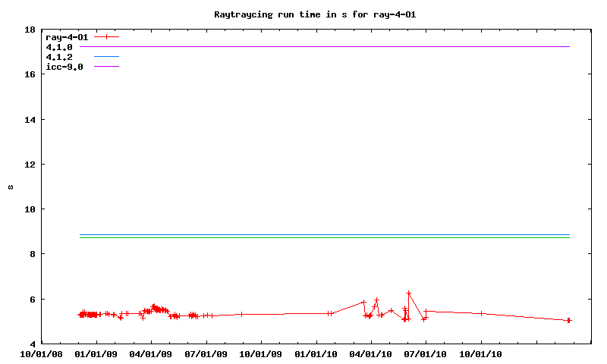
Task: Click the 04/01/09 x-axis date label
Action: (x=151, y=353)
